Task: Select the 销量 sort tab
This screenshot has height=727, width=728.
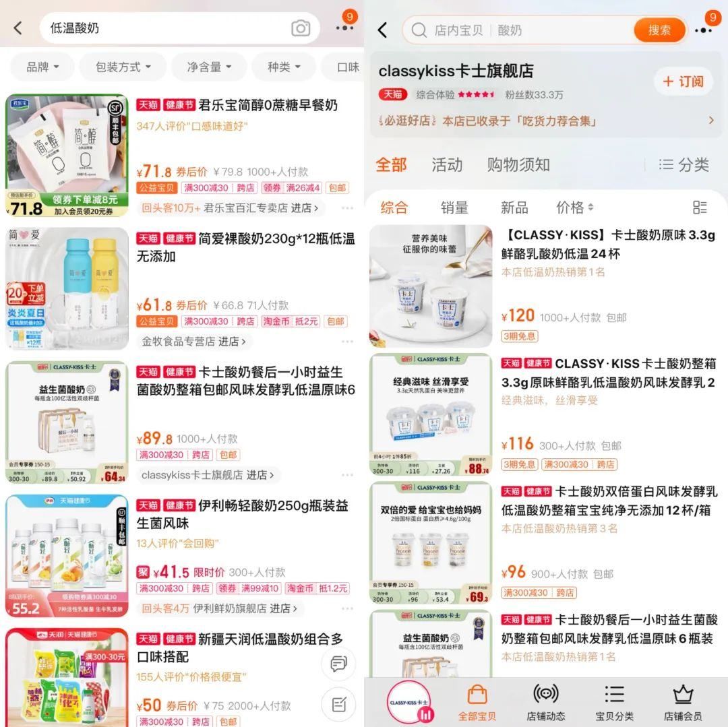Action: coord(454,208)
